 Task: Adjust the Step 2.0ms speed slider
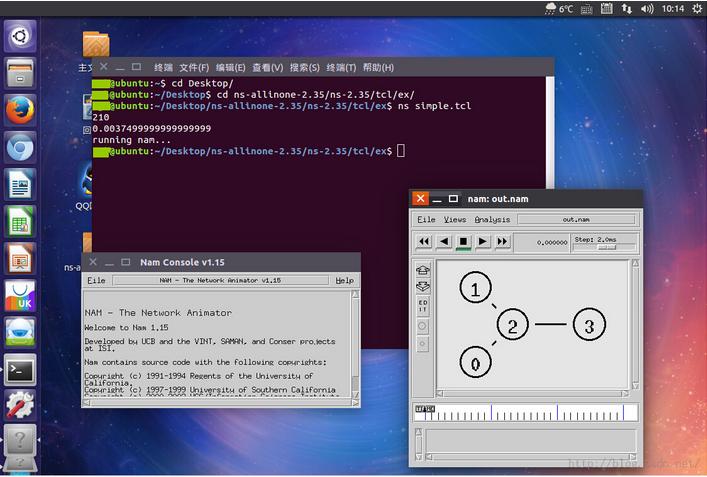coord(604,246)
